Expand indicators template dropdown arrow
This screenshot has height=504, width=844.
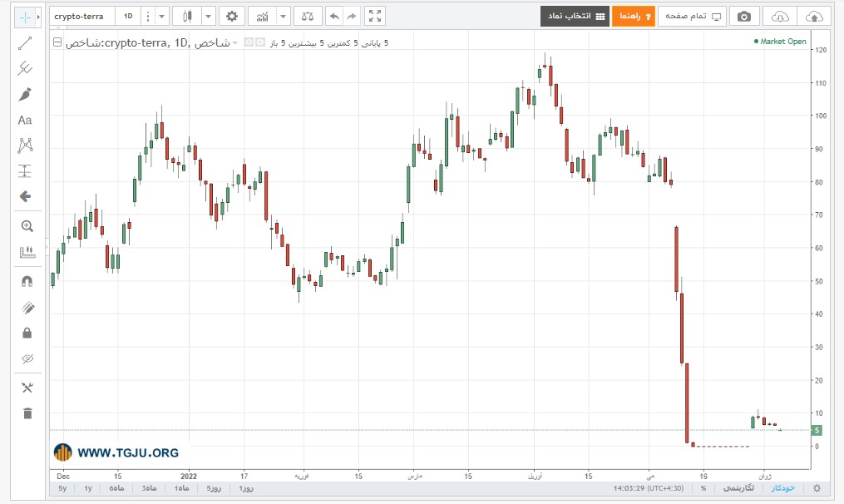tap(283, 16)
